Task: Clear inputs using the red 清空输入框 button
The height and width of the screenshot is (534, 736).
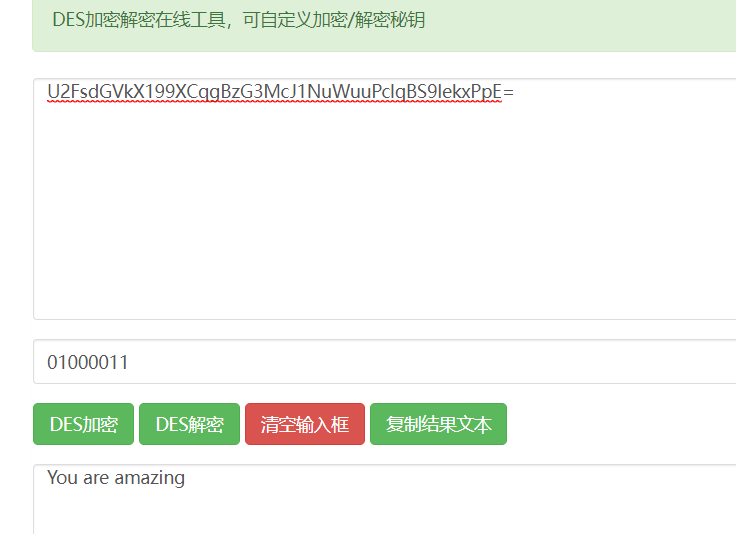Action: point(305,424)
